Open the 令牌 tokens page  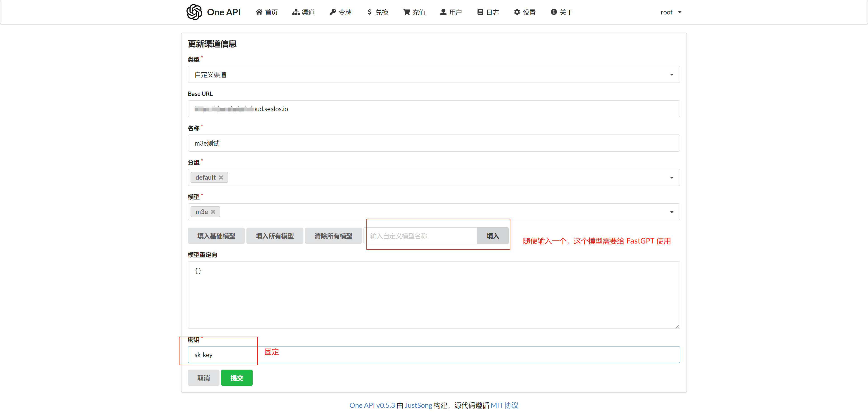pyautogui.click(x=340, y=12)
